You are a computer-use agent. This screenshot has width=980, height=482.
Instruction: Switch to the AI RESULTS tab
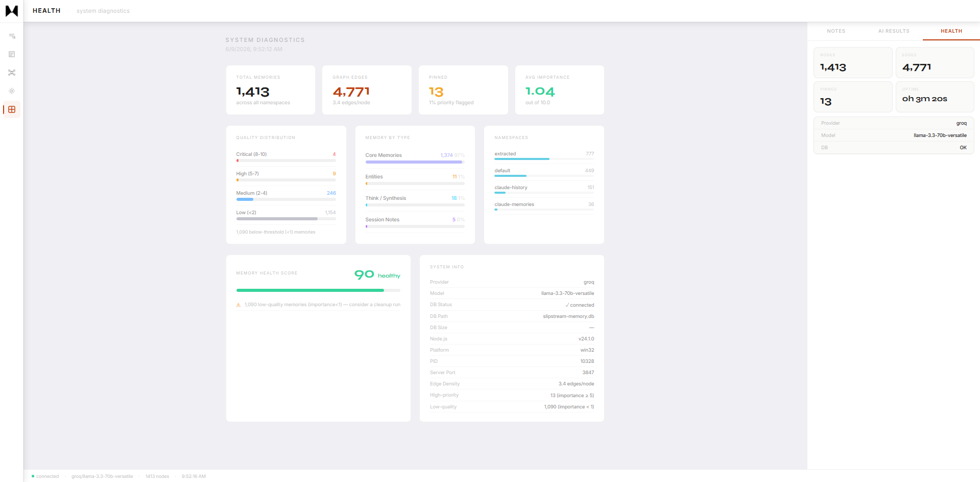(x=894, y=31)
